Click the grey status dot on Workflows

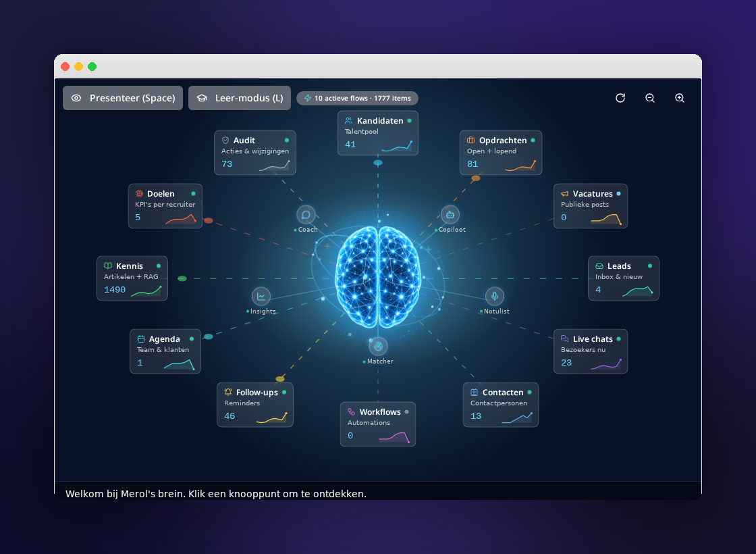click(x=406, y=411)
